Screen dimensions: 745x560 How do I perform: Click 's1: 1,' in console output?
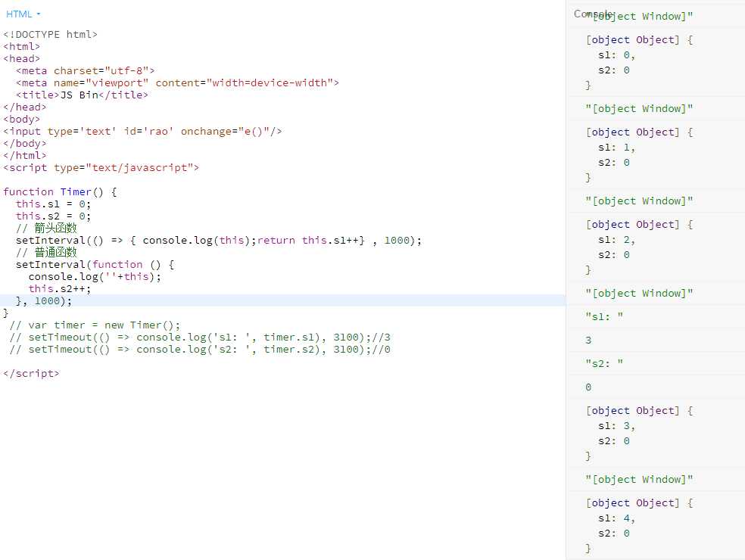click(617, 148)
